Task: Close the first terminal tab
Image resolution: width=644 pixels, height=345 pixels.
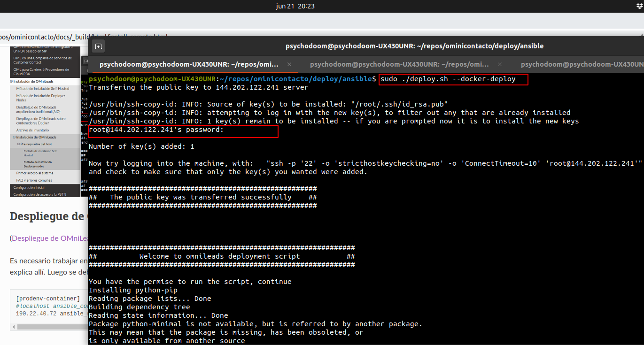Action: 289,64
